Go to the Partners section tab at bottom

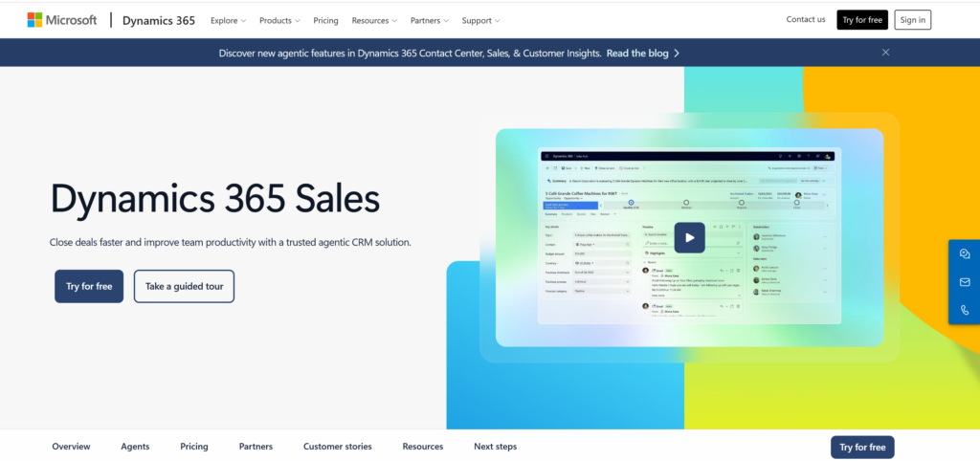click(x=256, y=447)
